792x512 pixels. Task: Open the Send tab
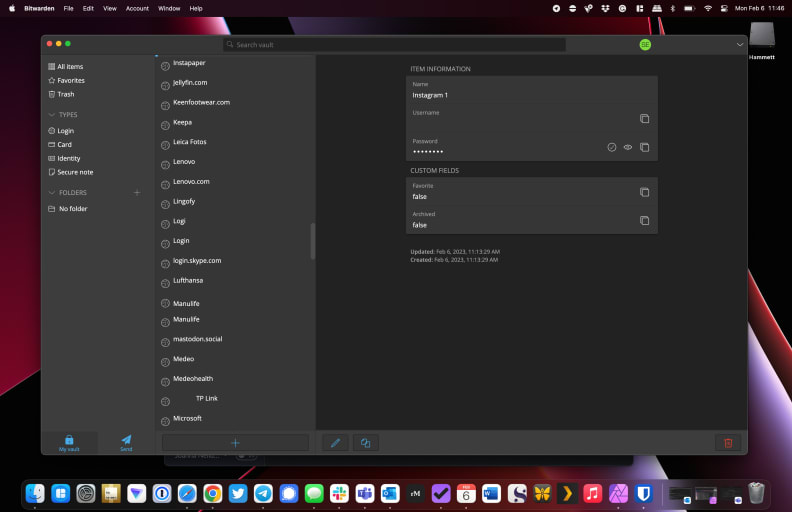pos(126,442)
